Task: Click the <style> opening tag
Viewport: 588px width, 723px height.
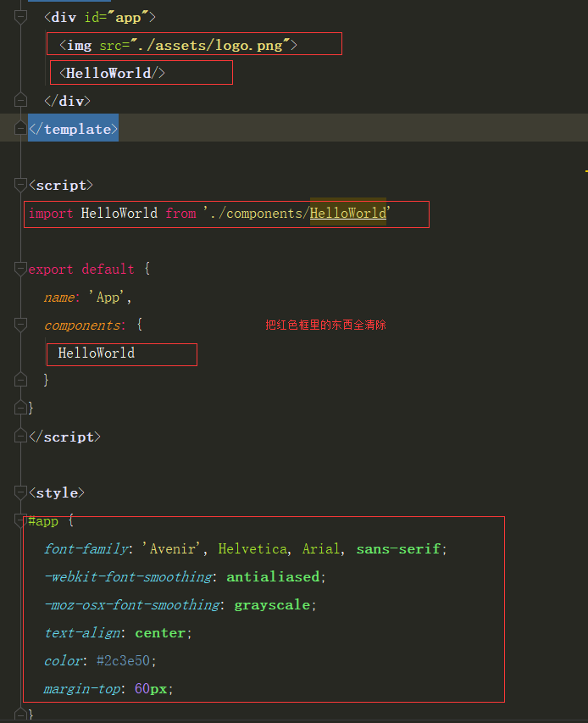Action: [57, 493]
